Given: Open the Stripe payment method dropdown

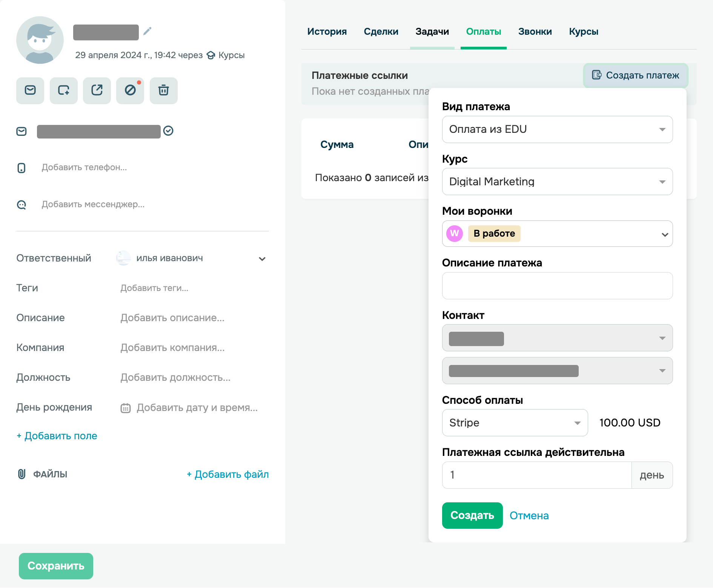Looking at the screenshot, I should pyautogui.click(x=515, y=423).
